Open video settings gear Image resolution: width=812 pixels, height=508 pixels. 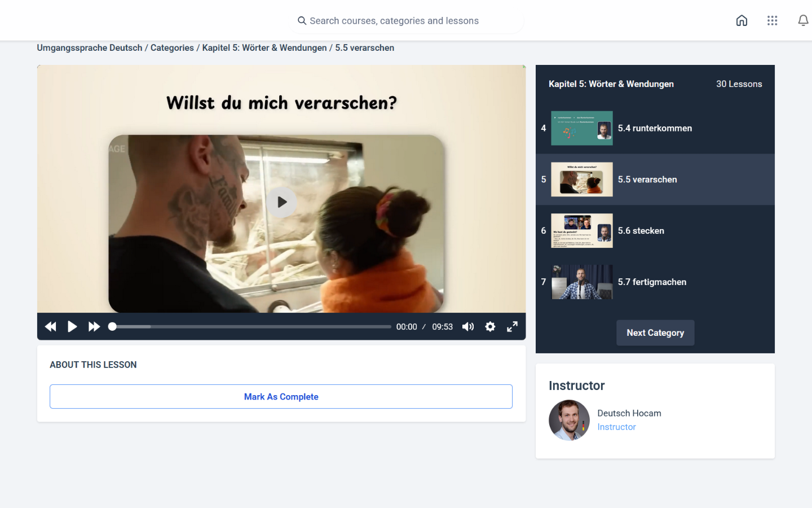point(490,327)
